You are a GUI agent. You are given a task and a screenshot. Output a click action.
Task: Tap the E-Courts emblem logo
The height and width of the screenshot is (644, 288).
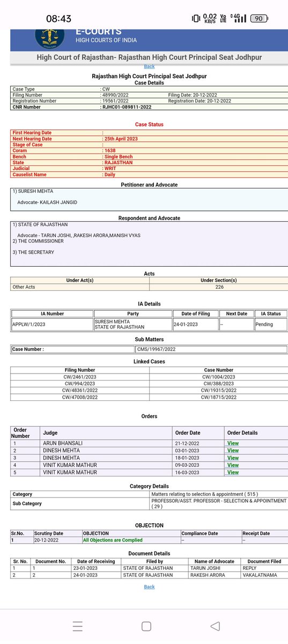[50, 36]
